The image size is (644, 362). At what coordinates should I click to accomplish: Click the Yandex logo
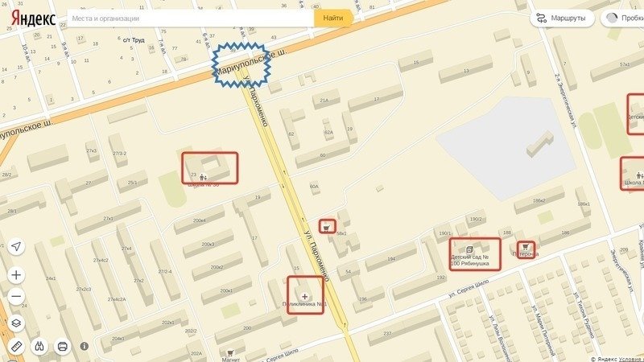(x=33, y=19)
